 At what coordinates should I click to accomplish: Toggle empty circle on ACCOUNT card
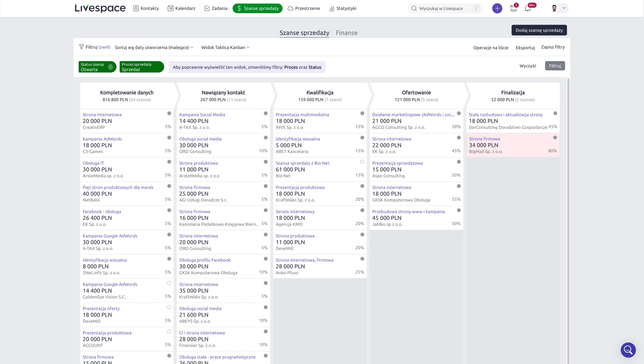pos(169,332)
